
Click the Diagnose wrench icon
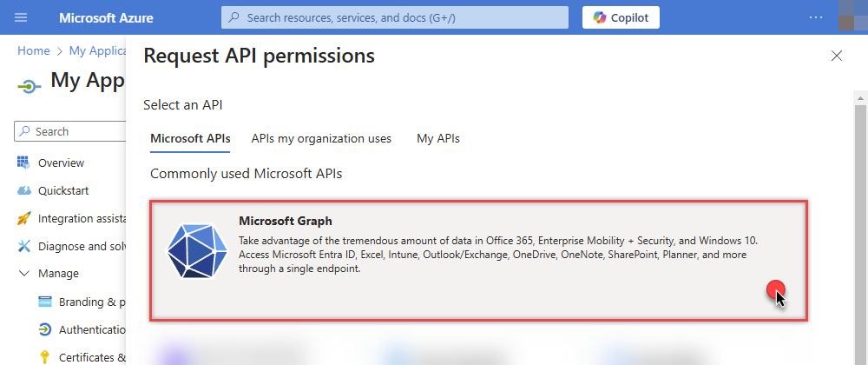tap(23, 247)
